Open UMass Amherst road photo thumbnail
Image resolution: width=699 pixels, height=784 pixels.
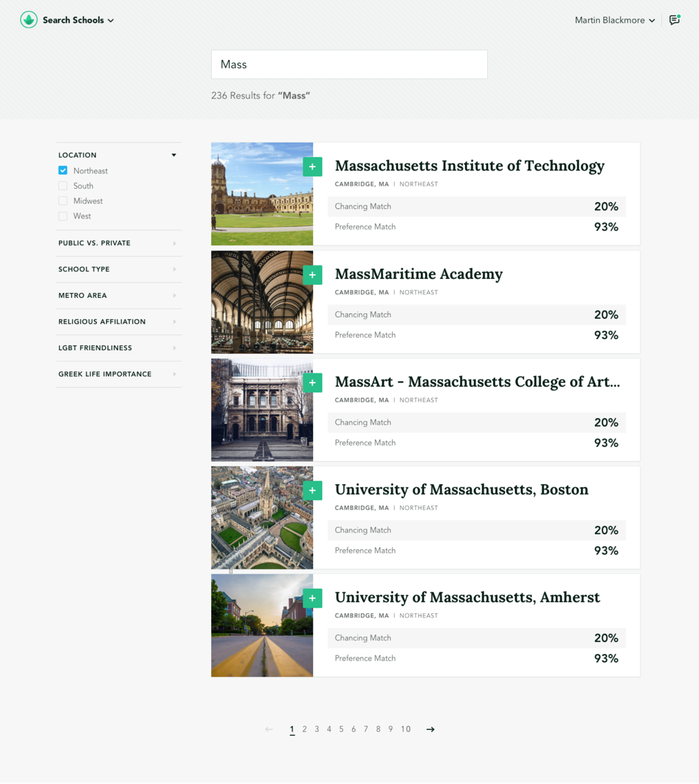pos(262,625)
